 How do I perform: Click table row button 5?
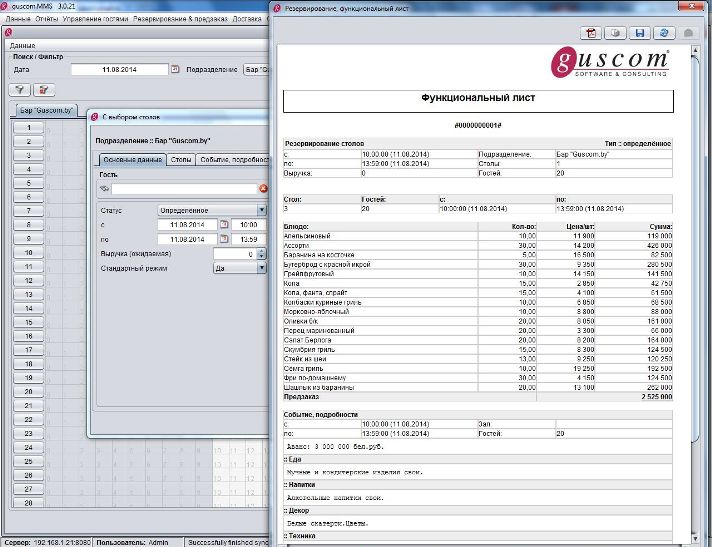tap(29, 183)
